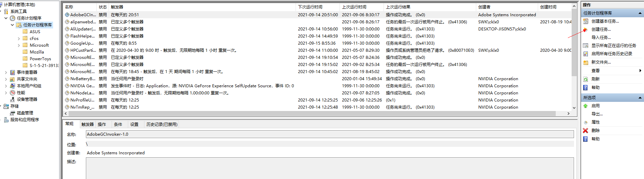Click the 创建基本任务 icon in actions pane
The image size is (644, 179).
[x=585, y=21]
